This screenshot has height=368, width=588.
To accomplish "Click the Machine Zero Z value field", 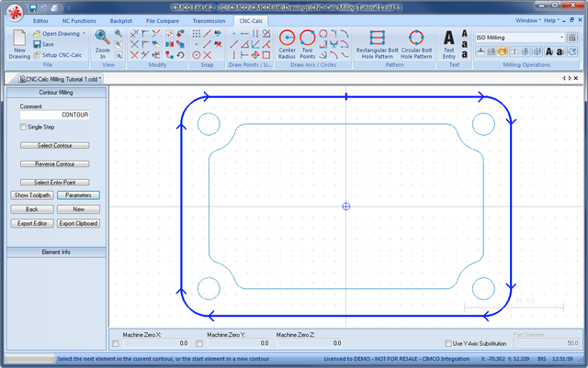I will point(310,343).
